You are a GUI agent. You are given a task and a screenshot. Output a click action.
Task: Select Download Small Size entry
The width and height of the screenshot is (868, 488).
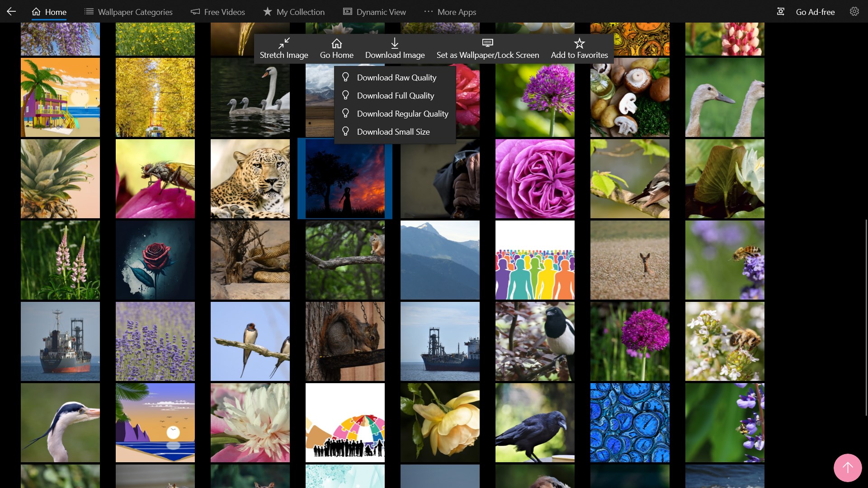393,132
